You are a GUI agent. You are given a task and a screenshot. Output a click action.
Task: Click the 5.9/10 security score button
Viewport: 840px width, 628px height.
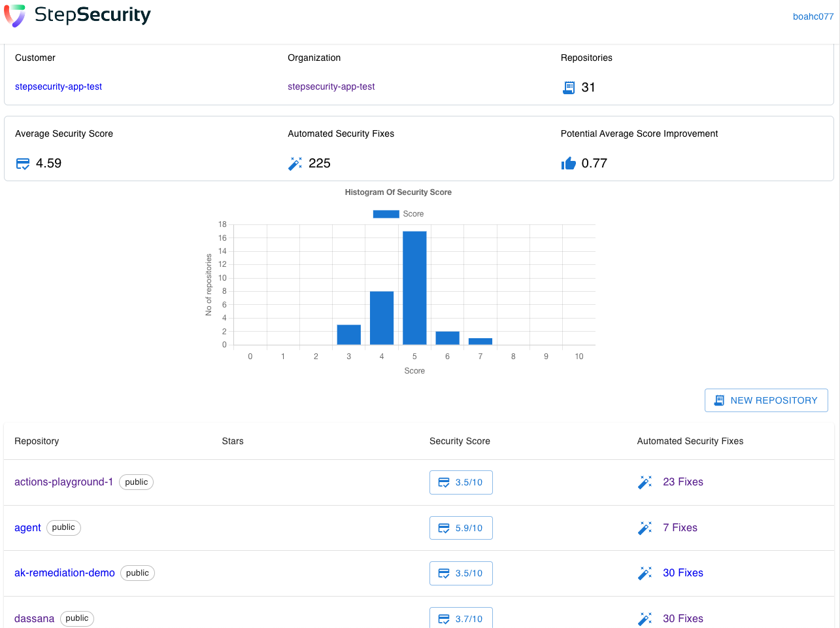click(x=461, y=528)
